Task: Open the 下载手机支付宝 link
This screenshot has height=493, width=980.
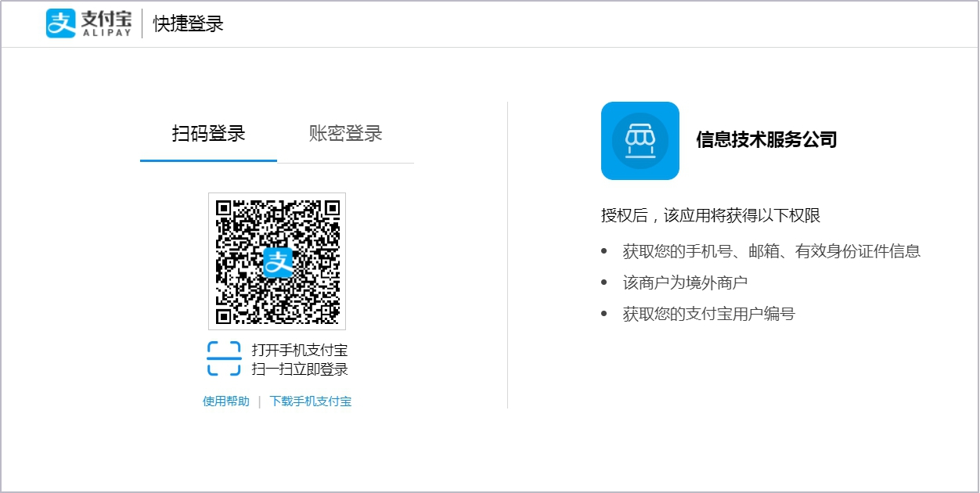Action: (312, 401)
